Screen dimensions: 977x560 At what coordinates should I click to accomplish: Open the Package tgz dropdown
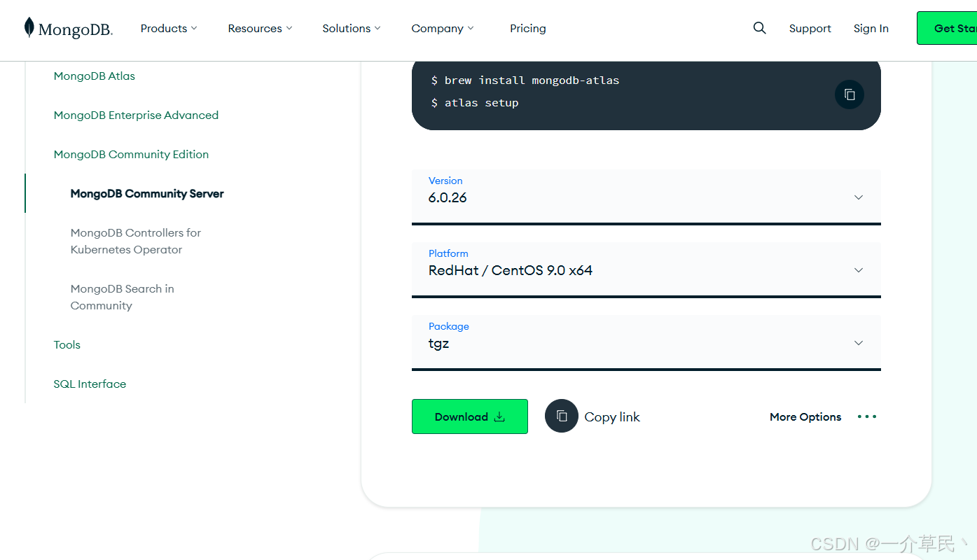646,342
